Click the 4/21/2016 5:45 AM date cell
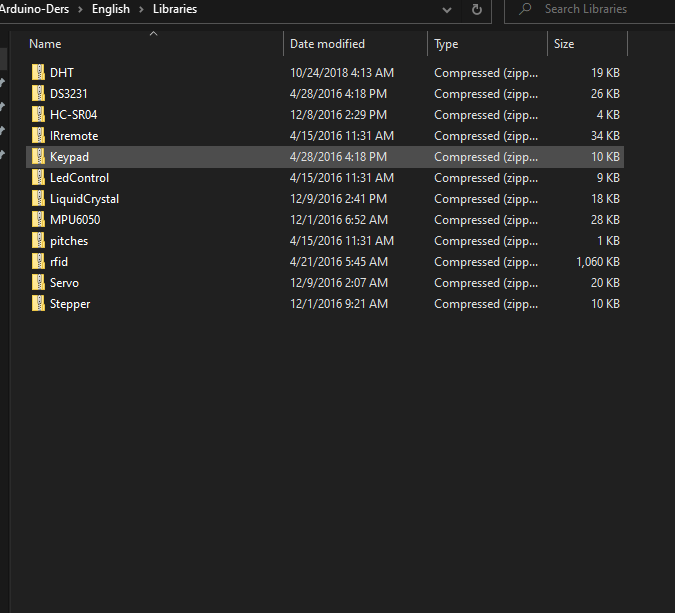This screenshot has height=613, width=675. 339,262
